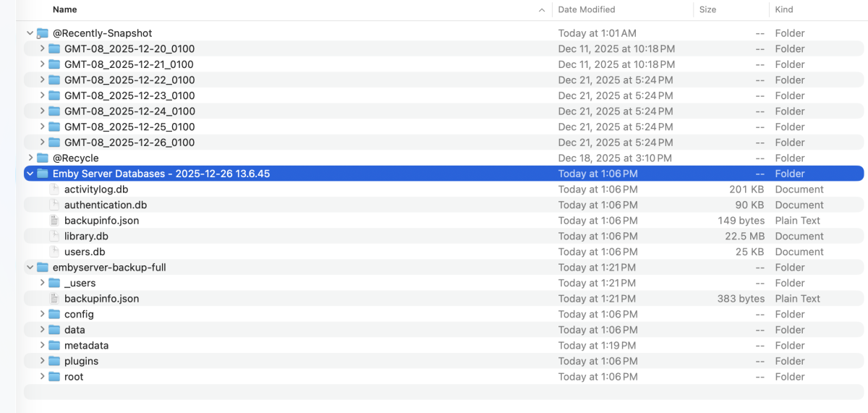Expand the GMT-08_2025-12-20_0100 folder

point(43,48)
